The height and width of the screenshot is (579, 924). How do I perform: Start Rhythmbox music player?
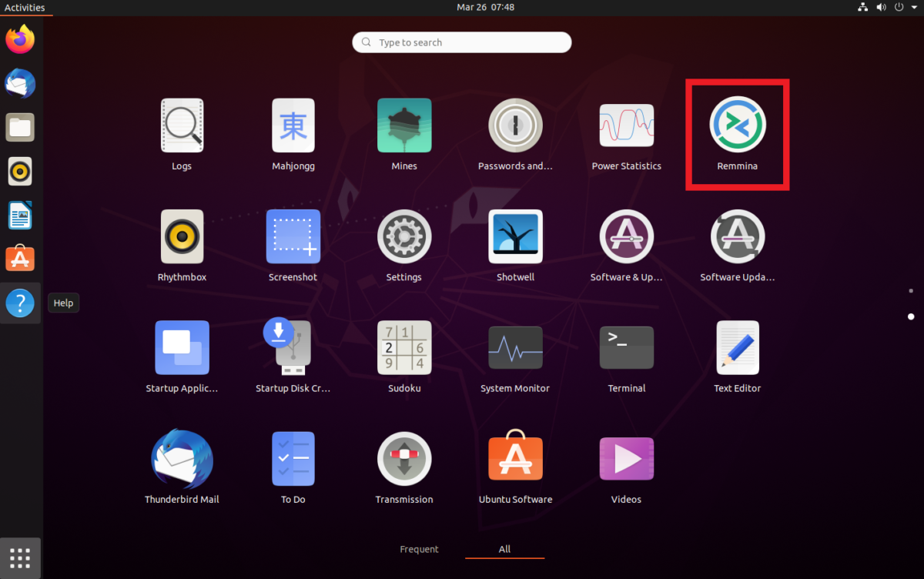pyautogui.click(x=182, y=236)
